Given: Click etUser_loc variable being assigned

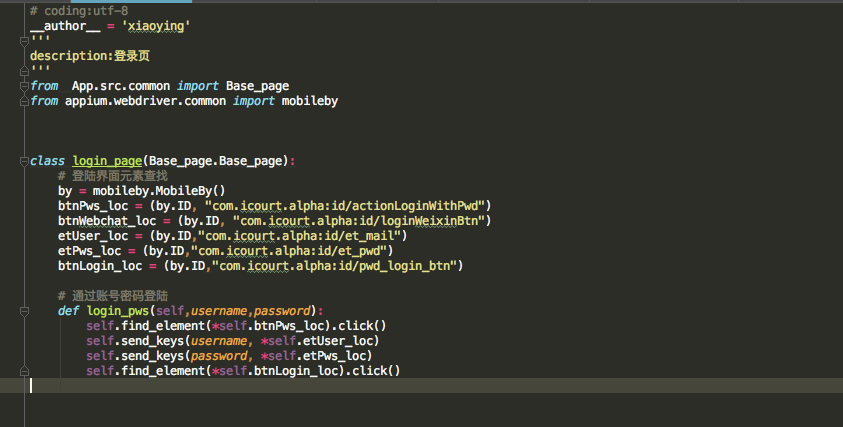Looking at the screenshot, I should tap(93, 236).
